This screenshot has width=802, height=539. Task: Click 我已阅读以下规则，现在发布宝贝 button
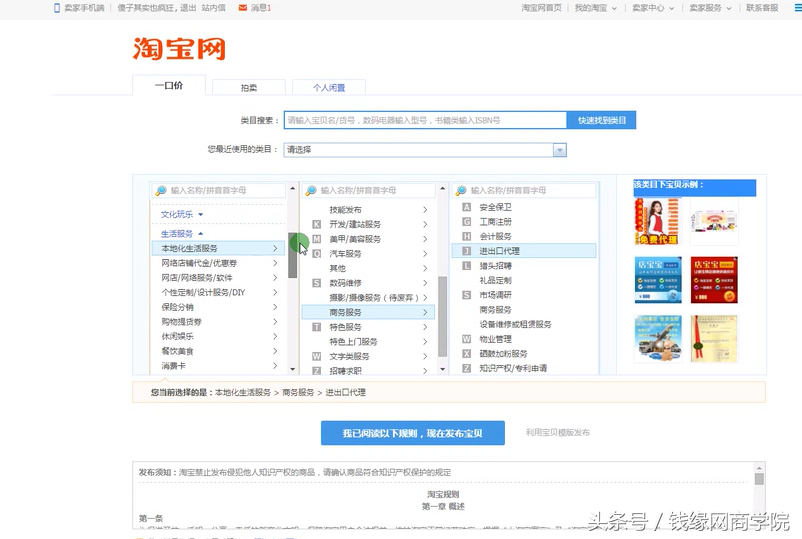[x=413, y=433]
